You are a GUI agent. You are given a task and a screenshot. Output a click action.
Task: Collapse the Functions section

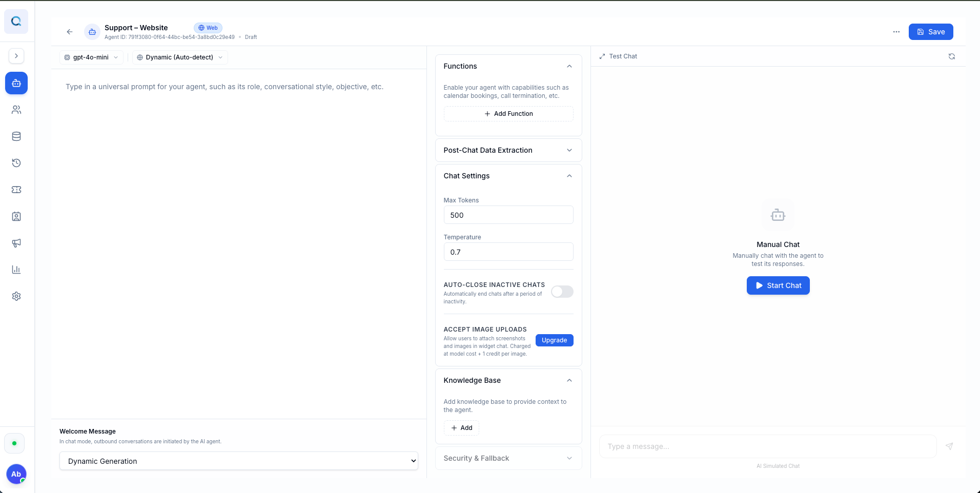[x=569, y=66]
